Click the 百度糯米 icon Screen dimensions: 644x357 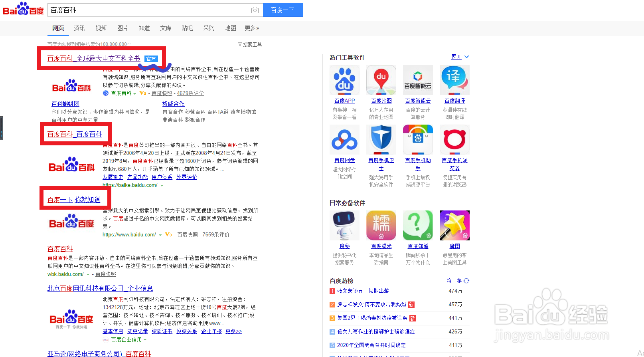pyautogui.click(x=381, y=226)
